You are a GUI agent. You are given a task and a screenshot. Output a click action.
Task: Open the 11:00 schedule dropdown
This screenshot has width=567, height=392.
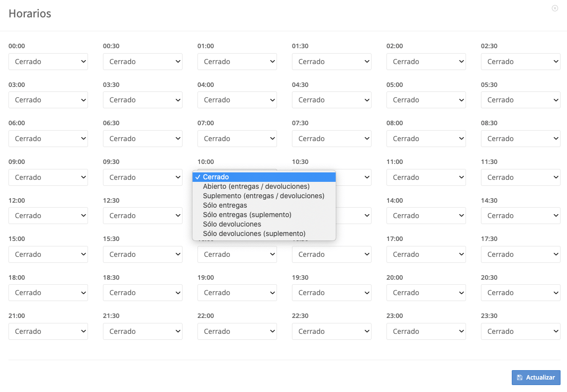click(x=426, y=177)
